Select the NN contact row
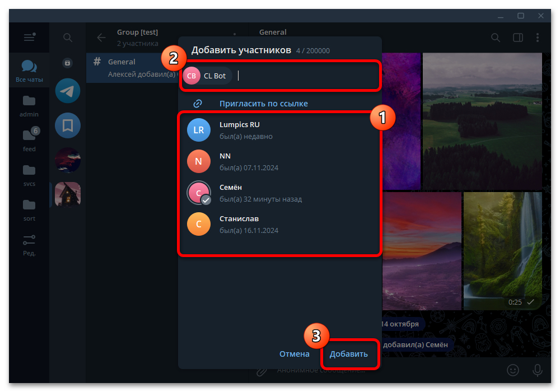 pos(279,161)
